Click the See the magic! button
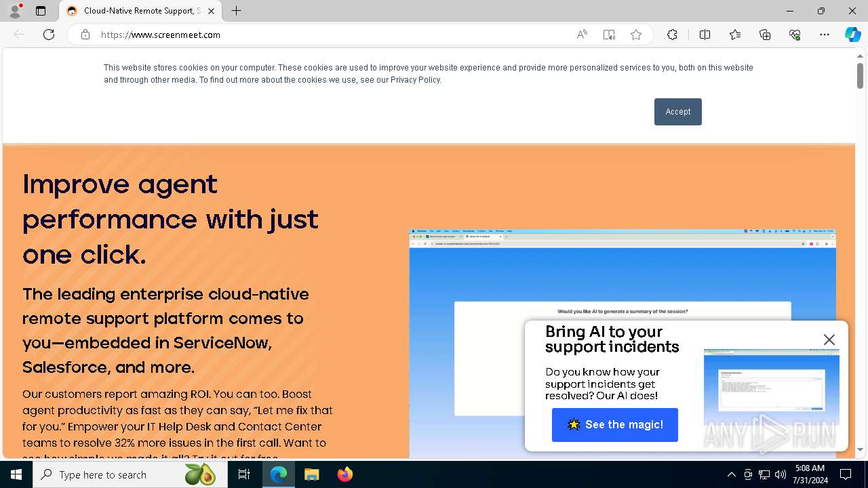Screen dimensions: 868x488 tap(615, 425)
